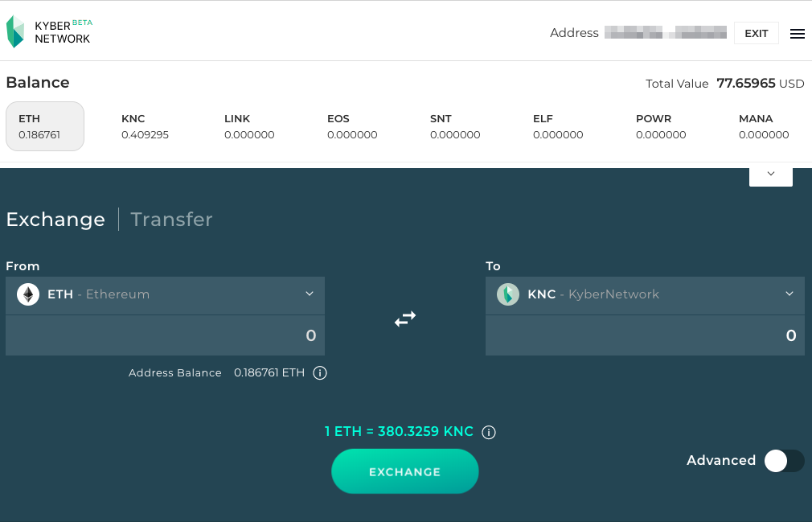This screenshot has height=522, width=812.
Task: Expand the From currency dropdown
Action: [x=310, y=294]
